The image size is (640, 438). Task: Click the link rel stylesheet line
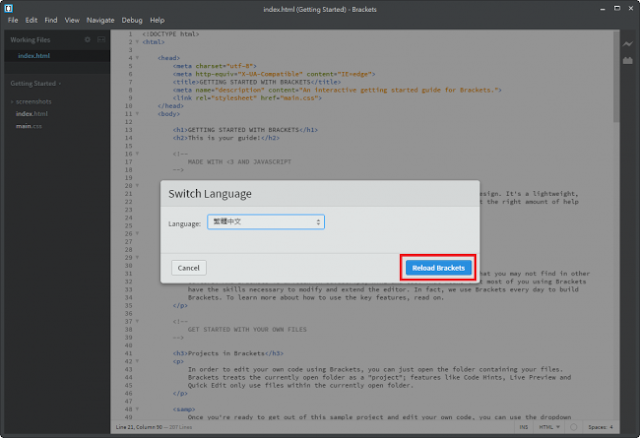coord(247,98)
